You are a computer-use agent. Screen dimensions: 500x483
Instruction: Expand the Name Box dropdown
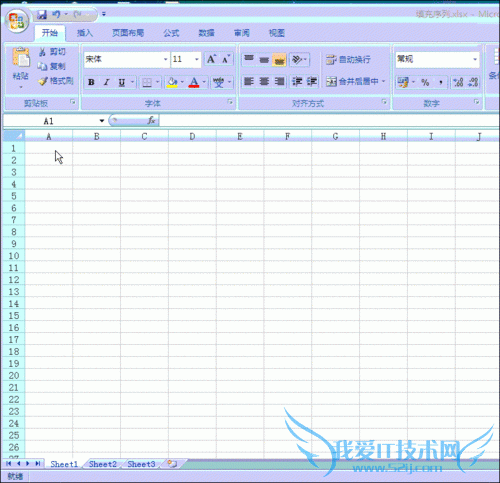click(x=102, y=121)
